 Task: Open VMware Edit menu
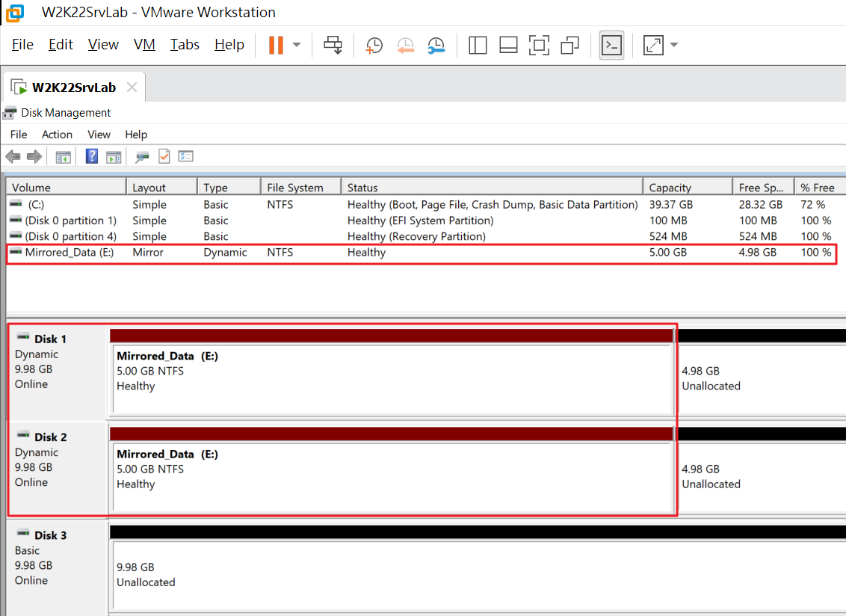(x=61, y=44)
